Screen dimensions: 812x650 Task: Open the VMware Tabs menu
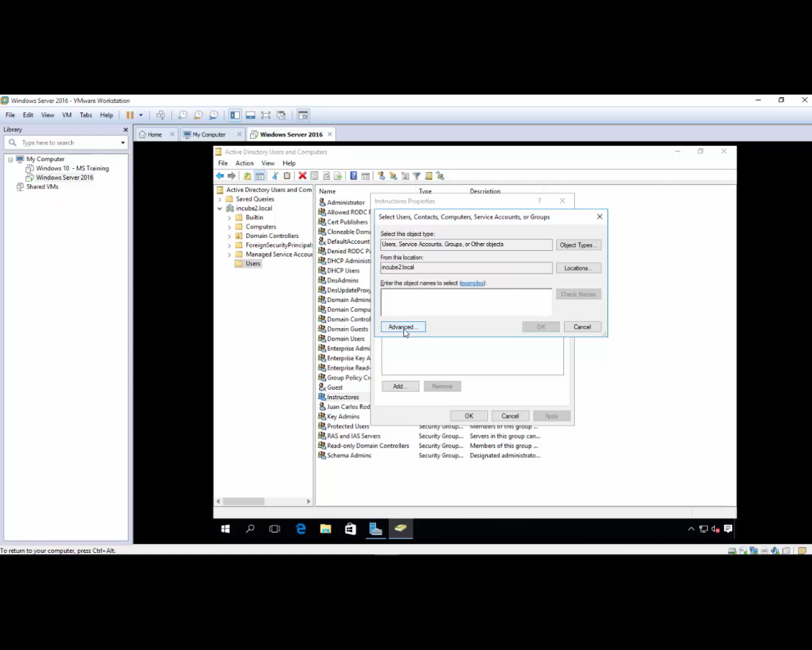[86, 115]
